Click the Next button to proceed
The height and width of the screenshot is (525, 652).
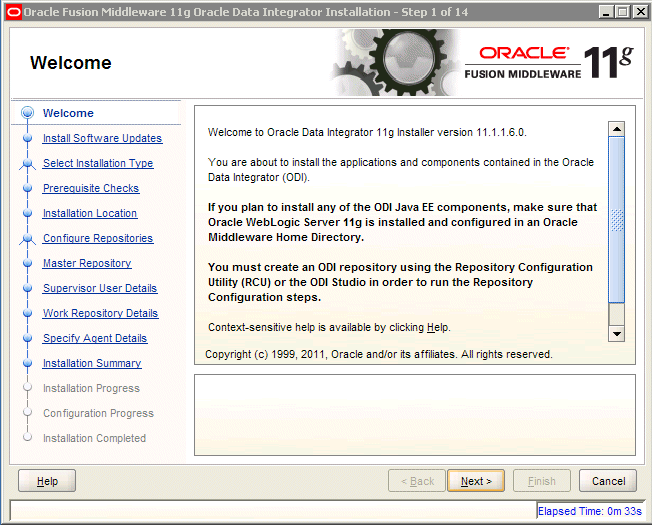[476, 481]
